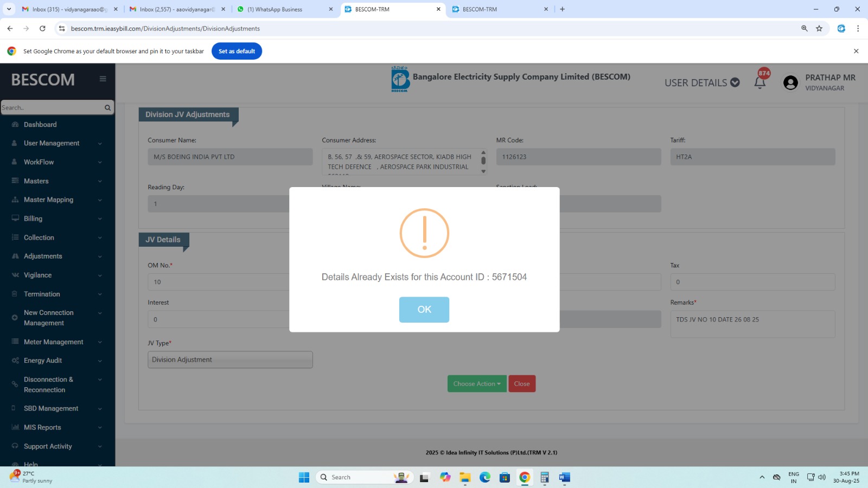Expand the USER DETAILS dropdown
The width and height of the screenshot is (868, 488).
point(702,82)
